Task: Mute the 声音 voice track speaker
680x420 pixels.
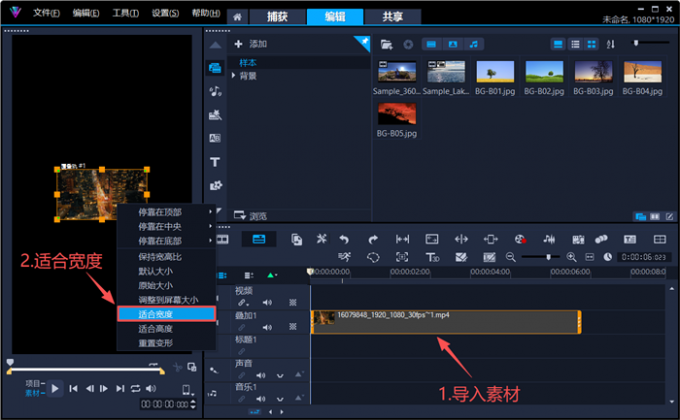Action: click(x=261, y=375)
